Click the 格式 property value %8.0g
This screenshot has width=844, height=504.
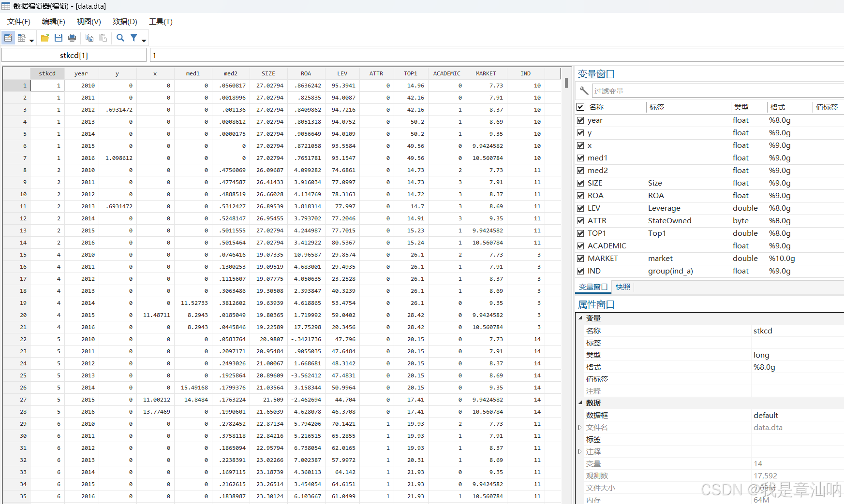[x=764, y=367]
